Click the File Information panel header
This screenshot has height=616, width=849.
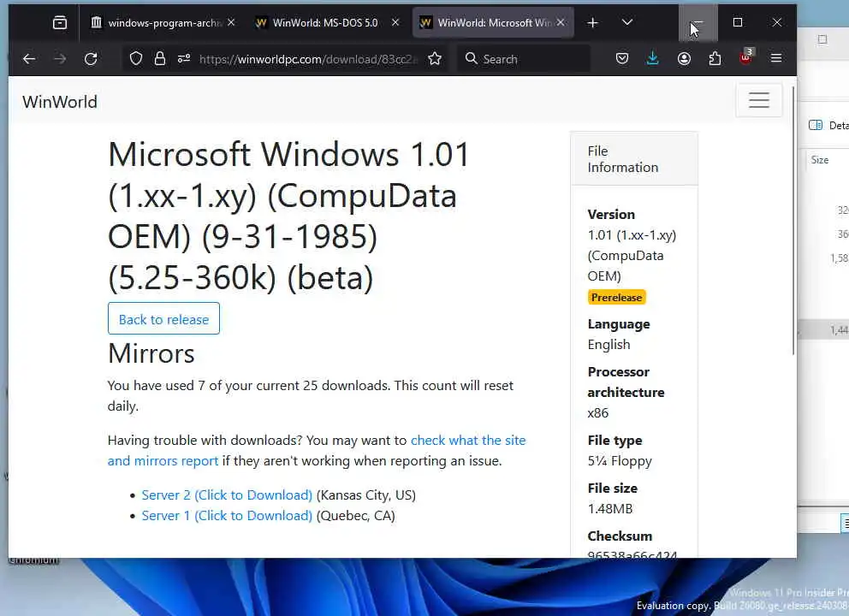pyautogui.click(x=634, y=159)
